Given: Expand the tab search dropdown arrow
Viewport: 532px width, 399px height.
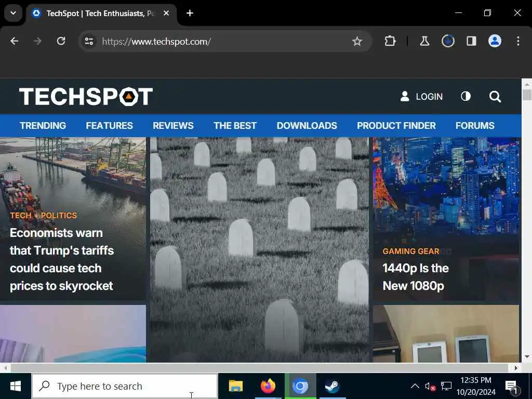Looking at the screenshot, I should (x=13, y=13).
